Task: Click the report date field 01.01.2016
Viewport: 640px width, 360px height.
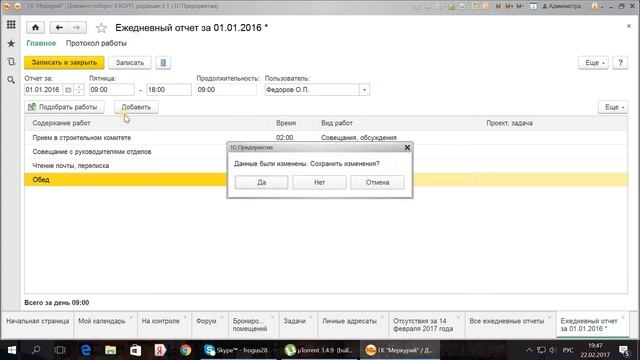Action: click(44, 89)
